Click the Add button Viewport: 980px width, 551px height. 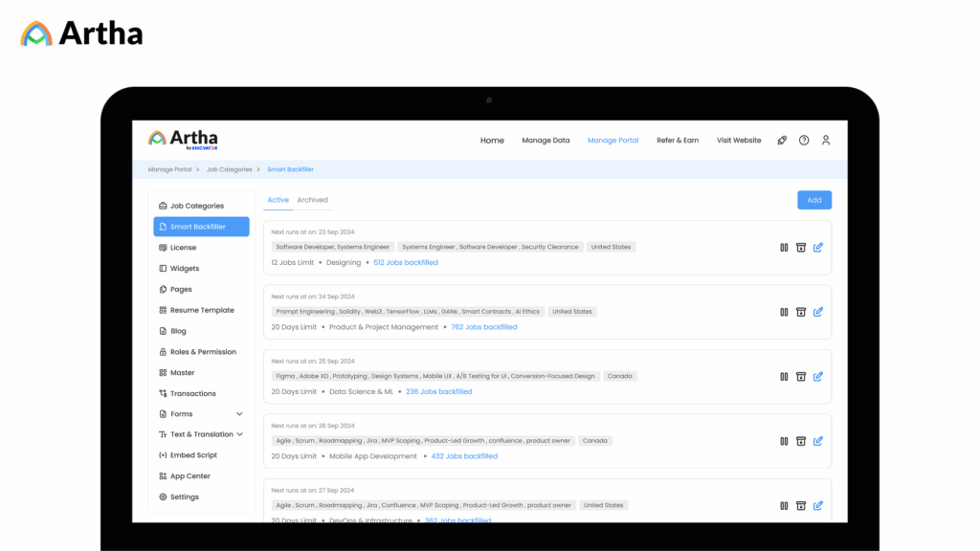814,200
